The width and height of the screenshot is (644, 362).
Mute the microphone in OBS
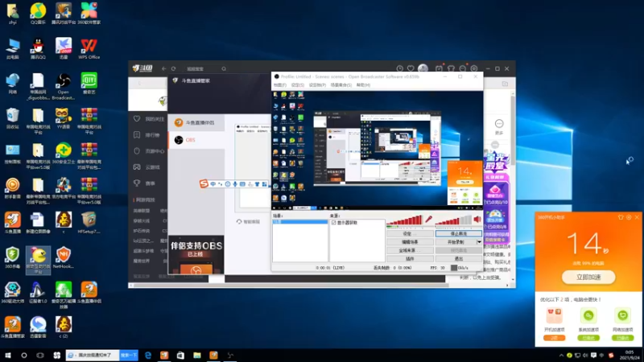pyautogui.click(x=428, y=220)
